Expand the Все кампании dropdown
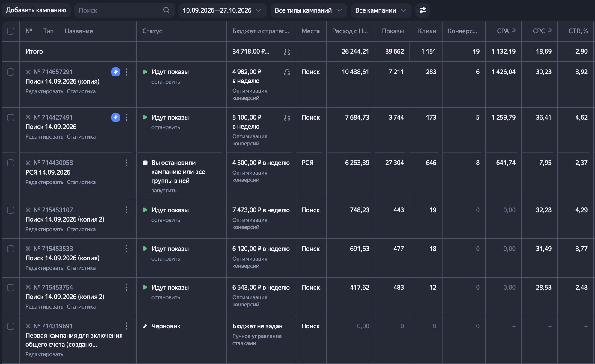Screen dimensions: 595x364 pos(381,10)
